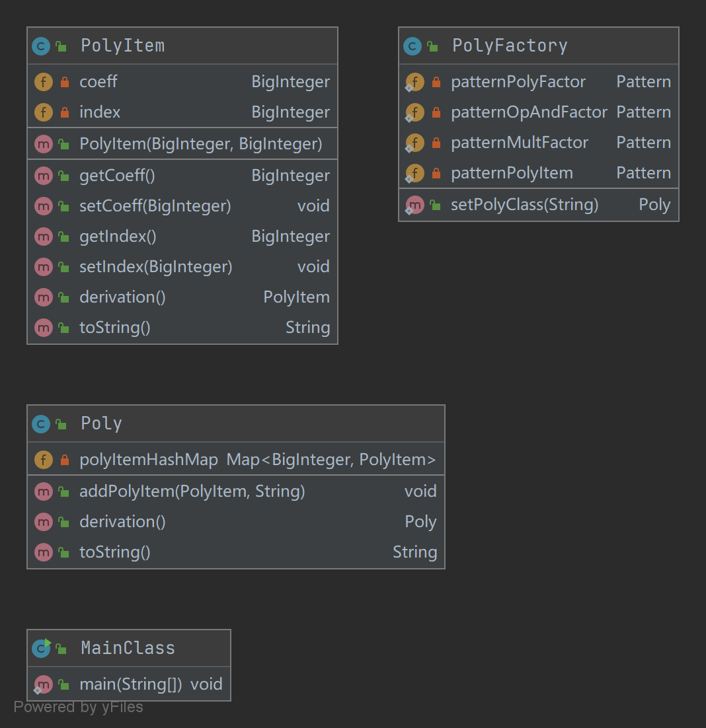
Task: Select the addPolyItem(PolyItem, String) method
Action: point(192,491)
